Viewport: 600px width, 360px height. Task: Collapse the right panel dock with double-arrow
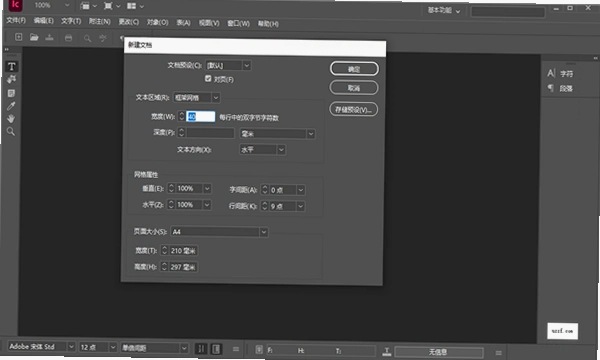(595, 58)
